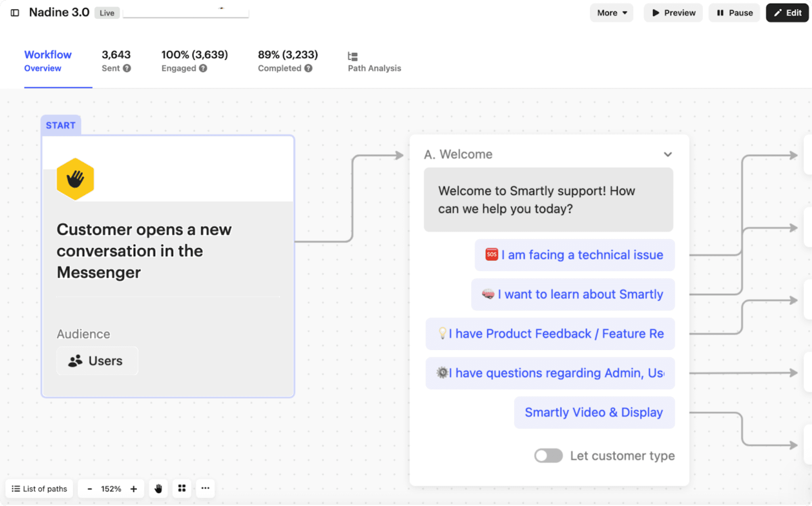This screenshot has height=506, width=812.
Task: Open List of paths panel
Action: pyautogui.click(x=39, y=489)
